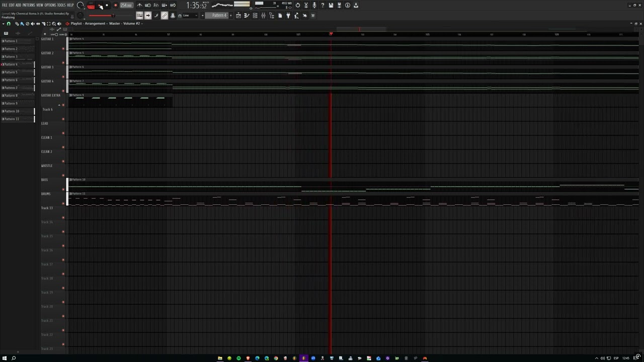Viewport: 644px width, 362px height.
Task: Open the FILE menu
Action: (5, 5)
